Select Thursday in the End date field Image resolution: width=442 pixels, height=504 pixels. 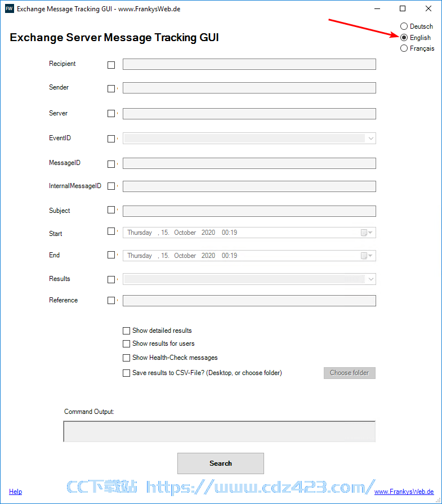point(140,256)
